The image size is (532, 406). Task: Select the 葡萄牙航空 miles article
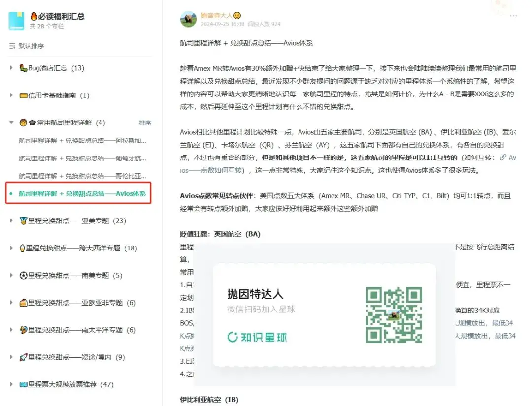pyautogui.click(x=83, y=158)
